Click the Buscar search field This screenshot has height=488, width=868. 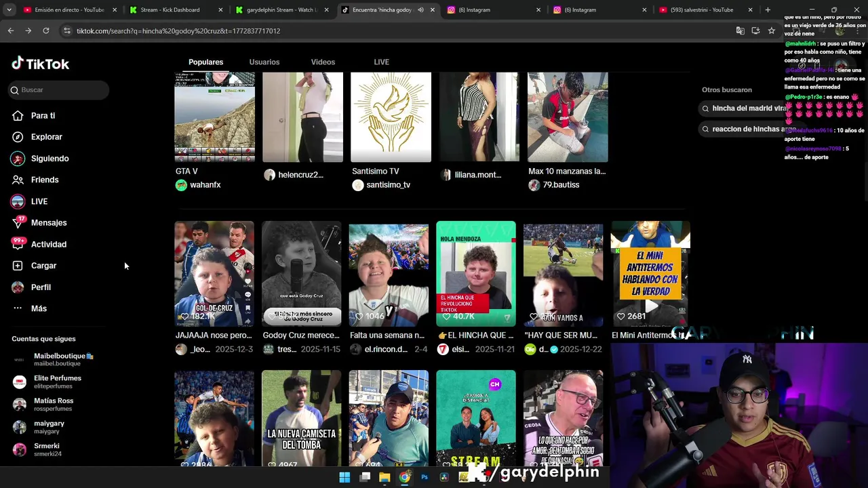59,89
